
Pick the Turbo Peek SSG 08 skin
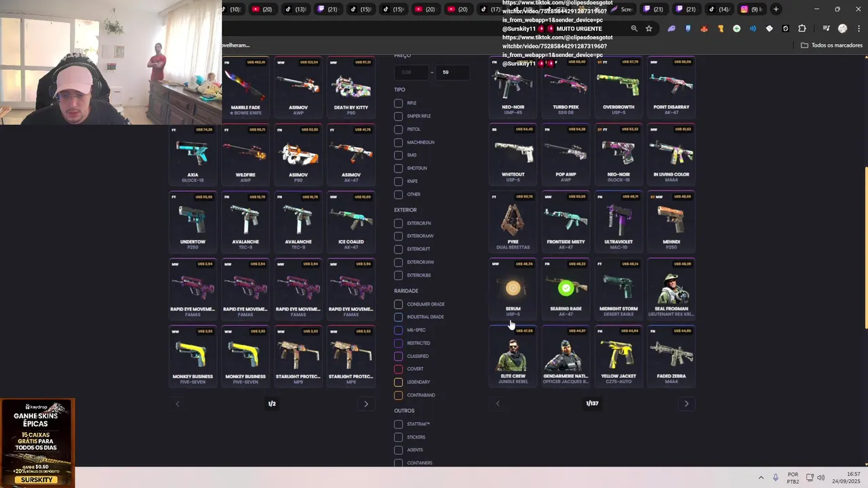pos(566,86)
